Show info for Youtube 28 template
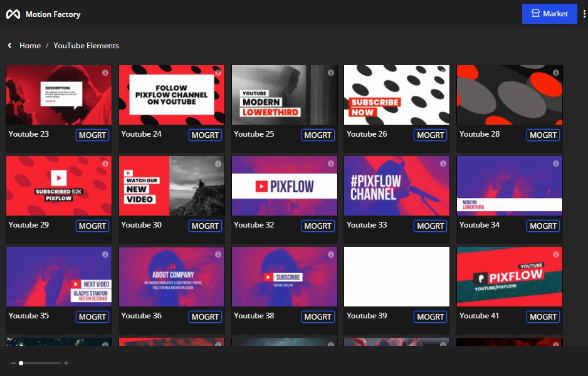 click(556, 73)
